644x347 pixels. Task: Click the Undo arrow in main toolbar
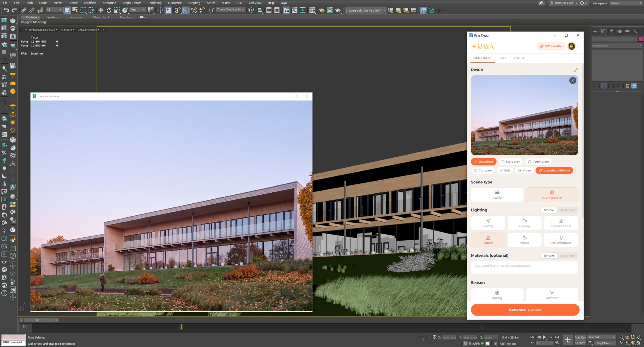tap(6, 10)
